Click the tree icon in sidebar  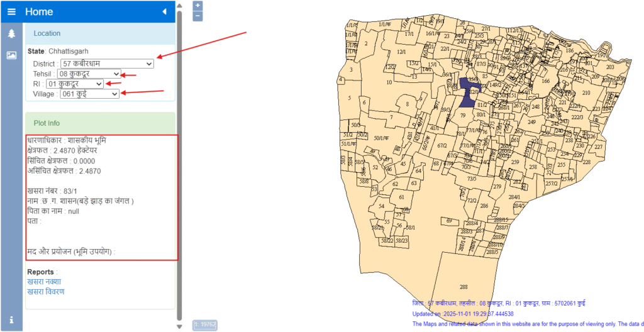(11, 34)
